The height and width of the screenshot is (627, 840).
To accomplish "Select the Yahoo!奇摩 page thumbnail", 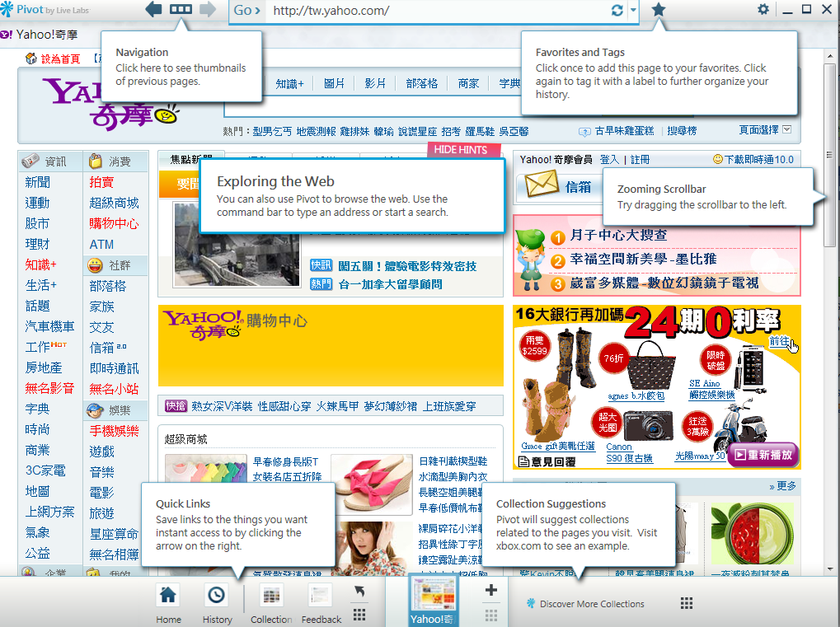I will pyautogui.click(x=433, y=601).
